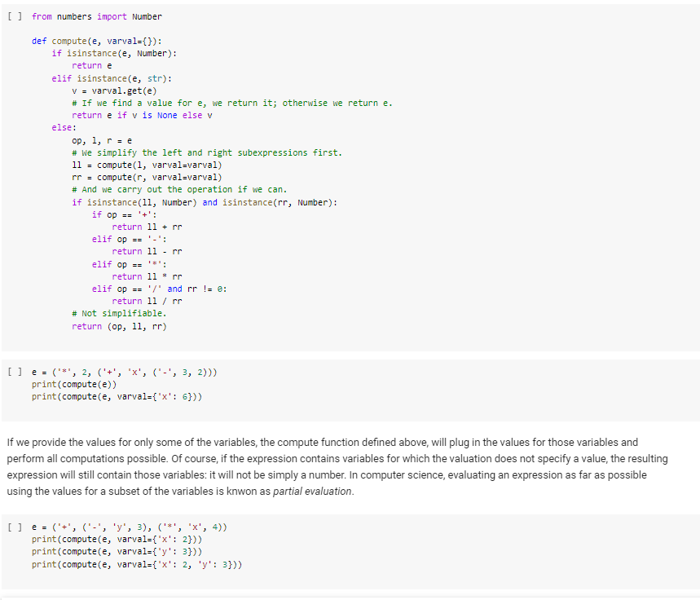Click the line e = ('+', ('-', 'y', 3), ...
This screenshot has width=700, height=600.
130,527
